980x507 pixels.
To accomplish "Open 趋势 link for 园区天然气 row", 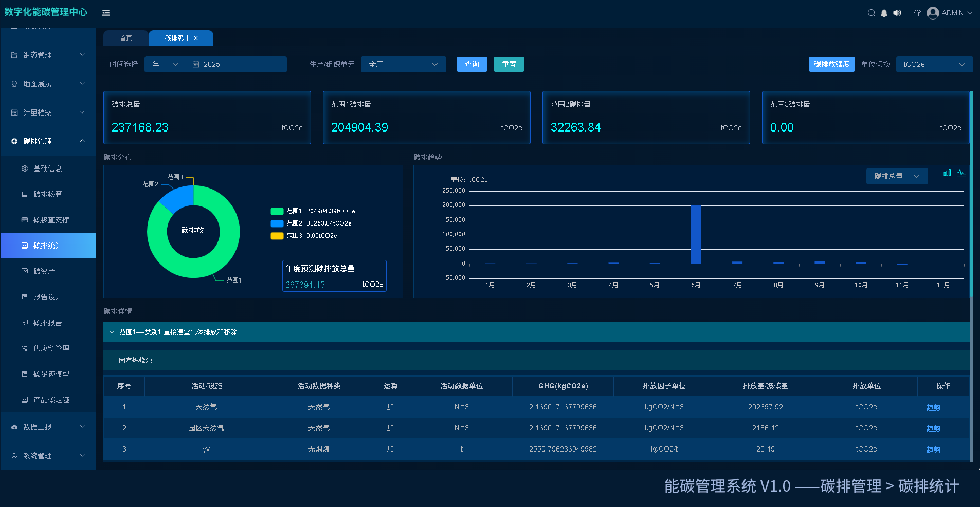I will pos(933,428).
